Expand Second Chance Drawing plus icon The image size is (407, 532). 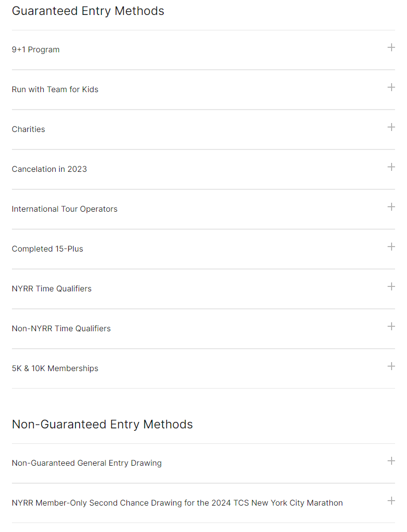tap(391, 501)
